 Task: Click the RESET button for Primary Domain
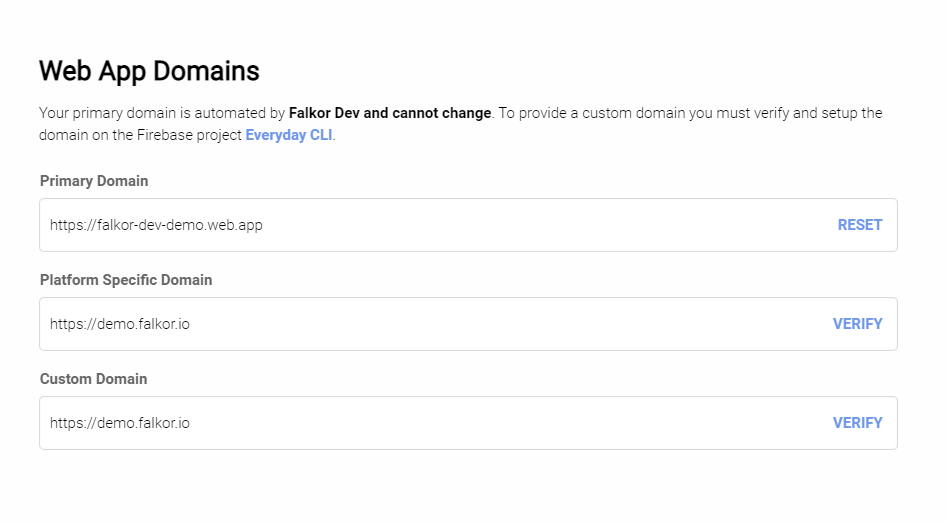click(859, 225)
